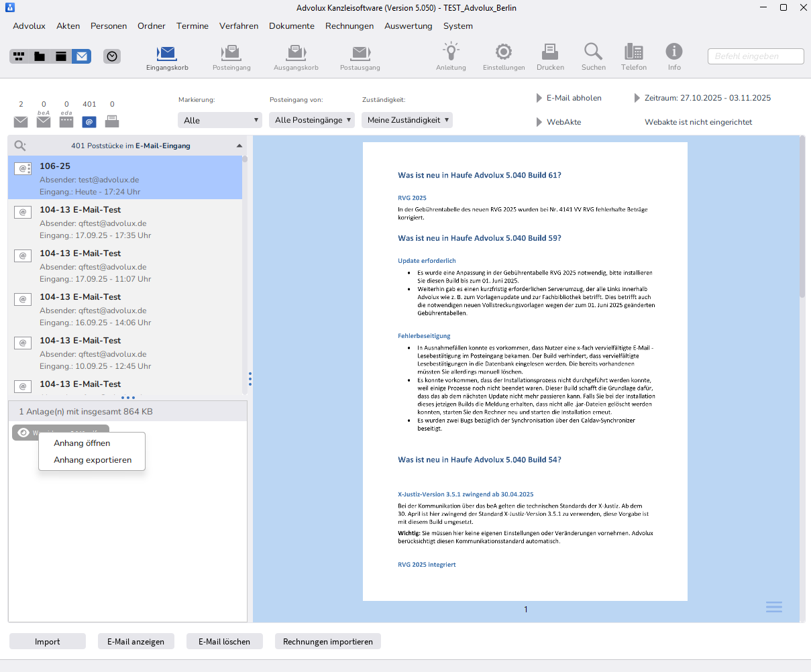
Task: Select the beA mailbox filter icon
Action: pos(44,121)
